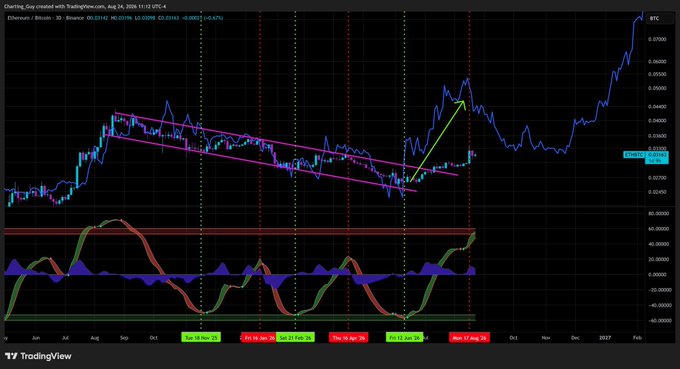
Task: Click the 0.06000 price axis label
Action: coord(657,62)
